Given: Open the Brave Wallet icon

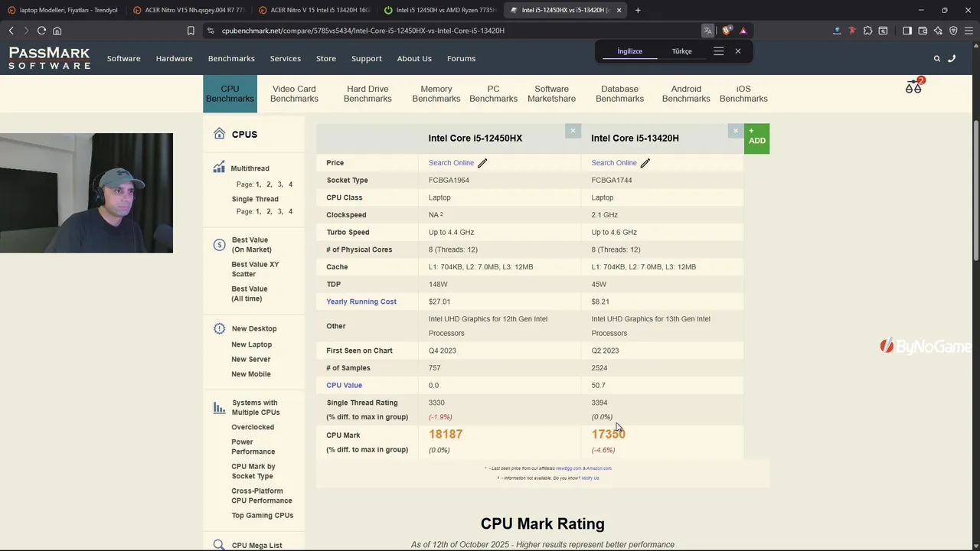Looking at the screenshot, I should tap(923, 31).
